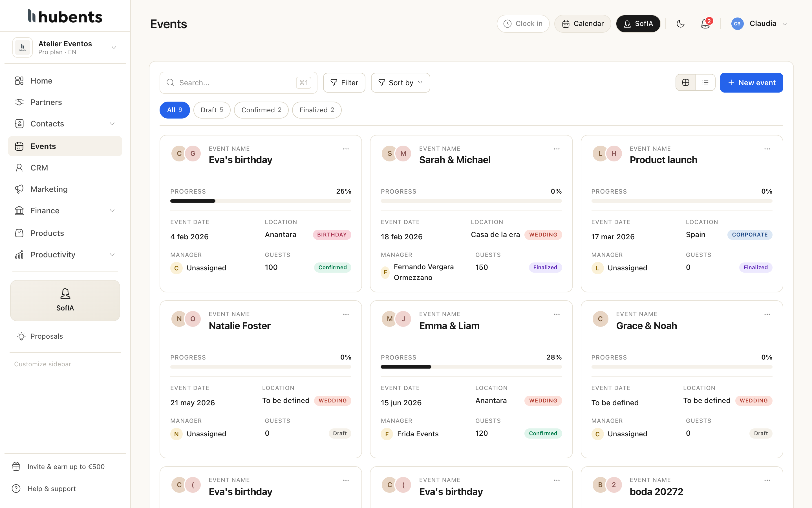Viewport: 812px width, 508px height.
Task: Click the hubents logo
Action: coord(65,16)
